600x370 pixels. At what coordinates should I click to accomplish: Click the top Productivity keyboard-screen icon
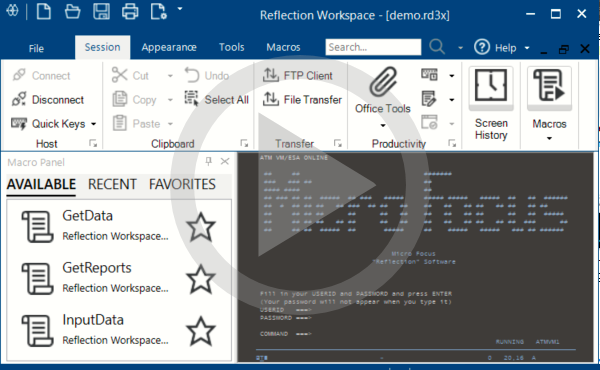pos(429,75)
